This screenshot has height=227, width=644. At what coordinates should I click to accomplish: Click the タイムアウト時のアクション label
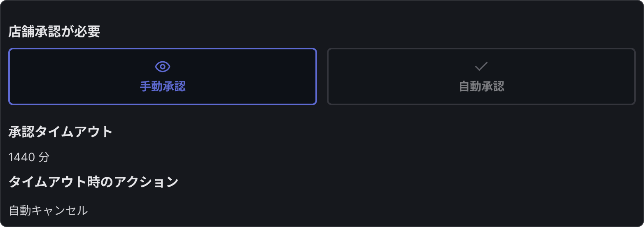(93, 182)
